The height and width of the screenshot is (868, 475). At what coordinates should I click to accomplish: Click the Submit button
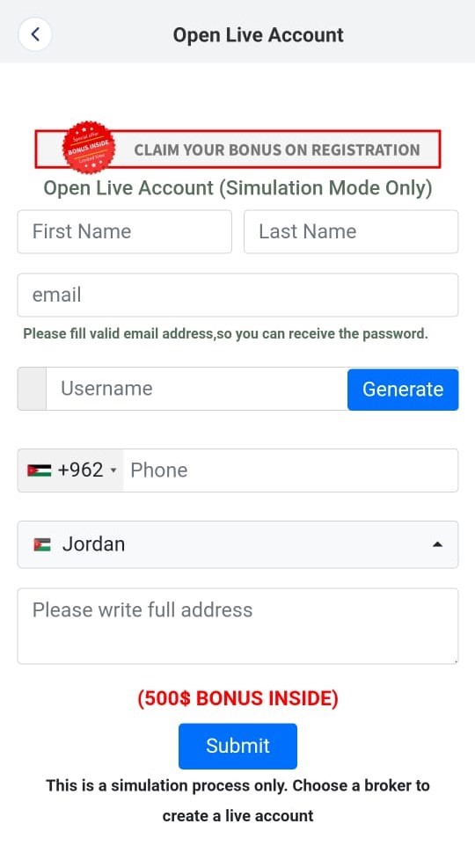coord(238,746)
